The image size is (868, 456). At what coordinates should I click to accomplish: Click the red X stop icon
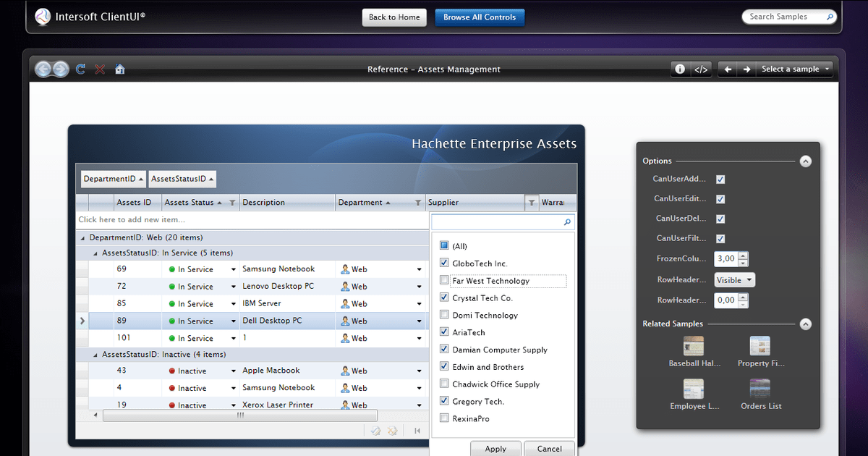(x=99, y=69)
